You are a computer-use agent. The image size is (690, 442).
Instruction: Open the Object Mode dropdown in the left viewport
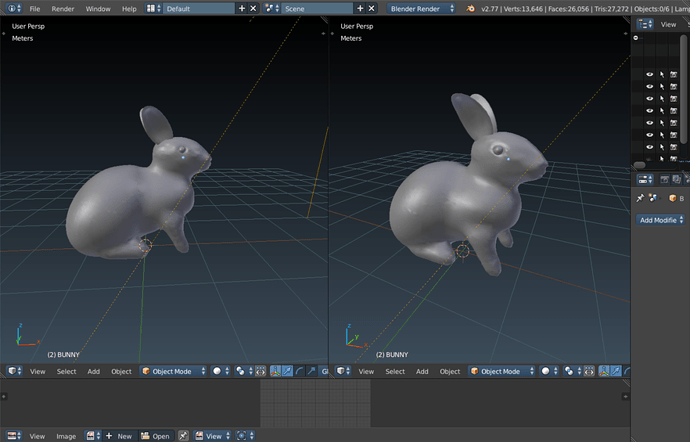click(174, 371)
